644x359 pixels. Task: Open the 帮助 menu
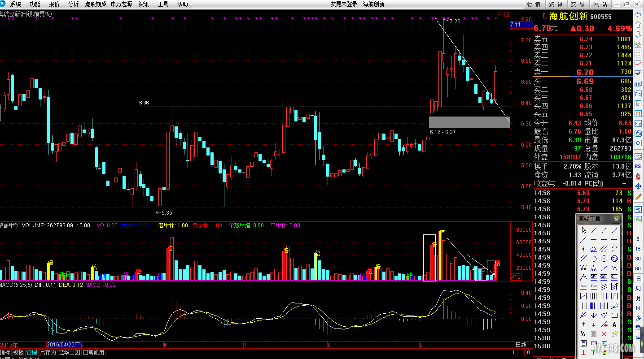[182, 4]
